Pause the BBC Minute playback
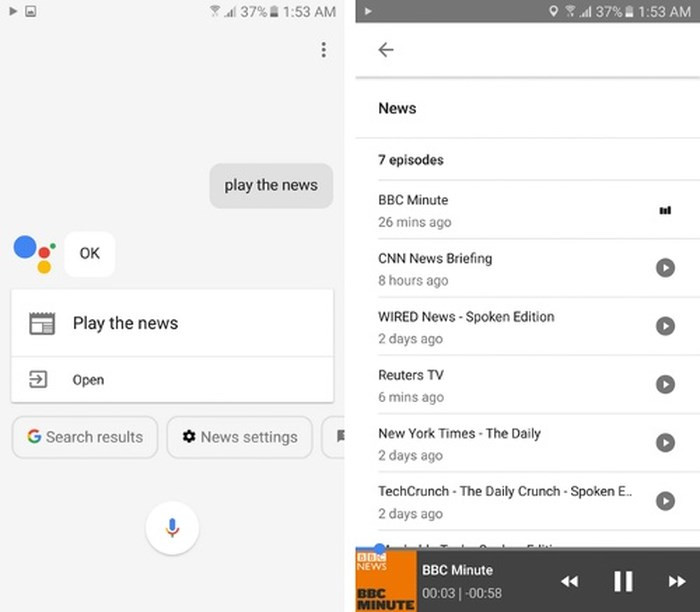 pos(623,580)
